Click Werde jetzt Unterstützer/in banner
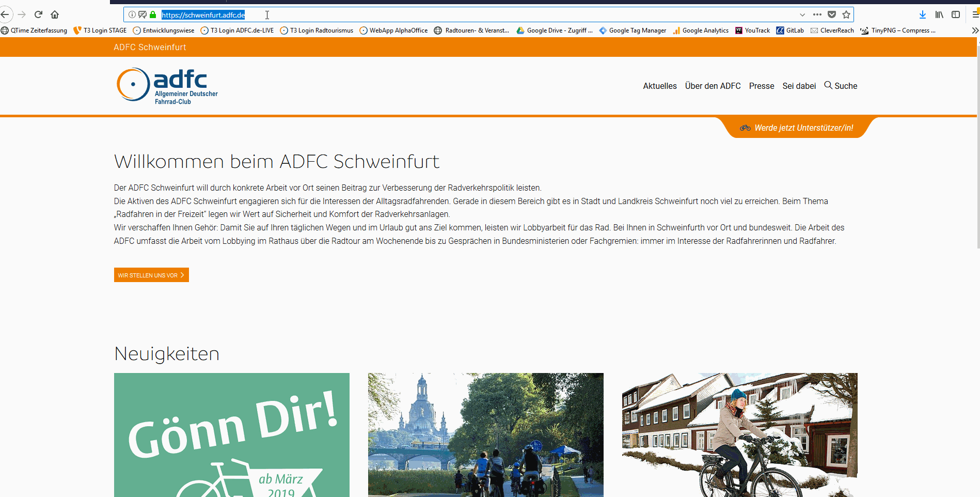The height and width of the screenshot is (497, 980). pos(798,128)
